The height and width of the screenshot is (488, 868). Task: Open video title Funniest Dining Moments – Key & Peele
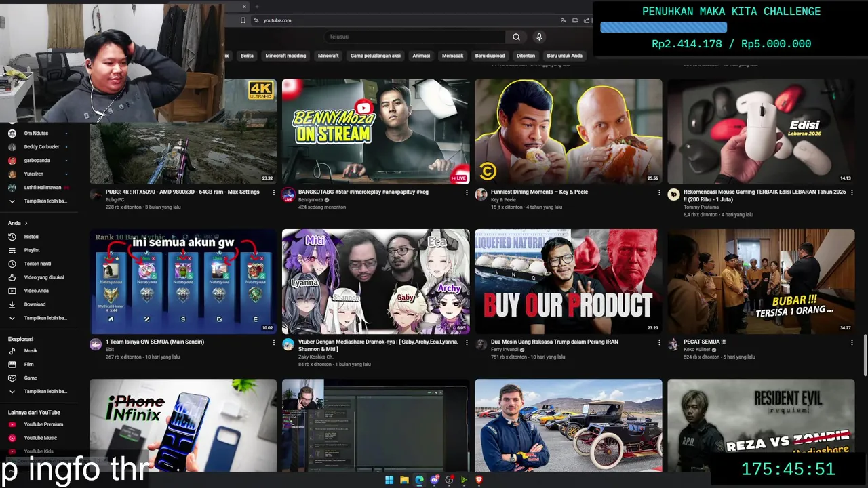(539, 192)
